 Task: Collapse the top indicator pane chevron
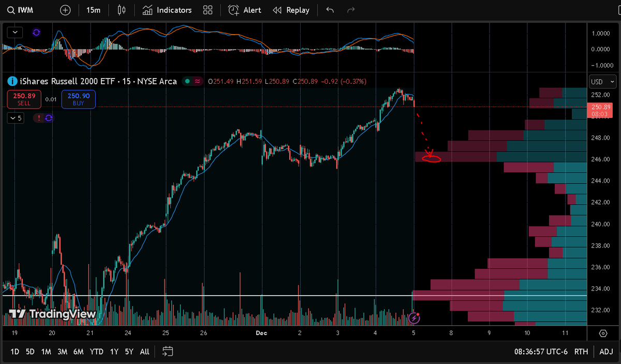pos(15,32)
